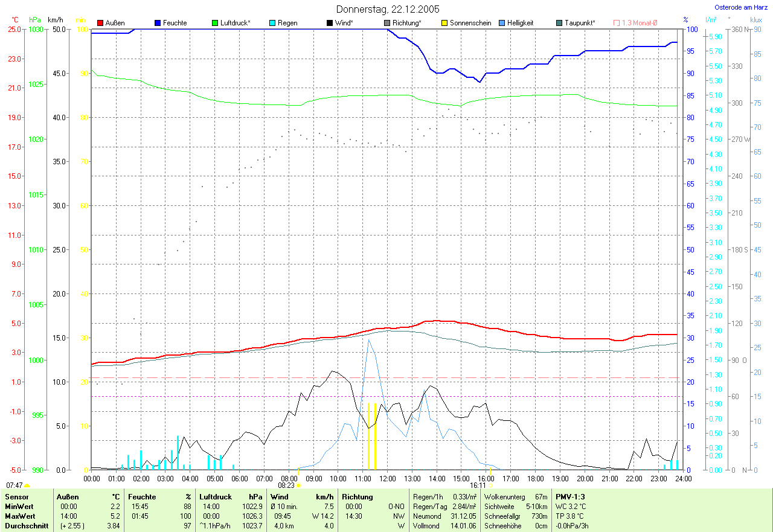Click the sun icon beside 07:47
Viewport: 773px width, 532px height.
coord(27,486)
